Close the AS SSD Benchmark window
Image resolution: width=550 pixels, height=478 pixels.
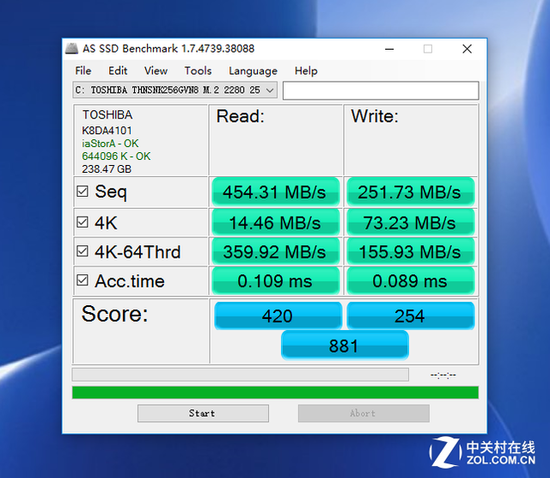pyautogui.click(x=467, y=49)
